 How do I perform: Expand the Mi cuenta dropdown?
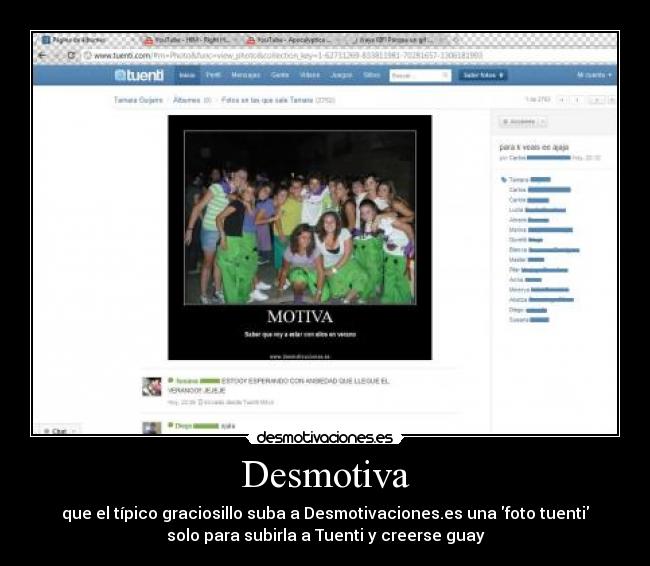pos(594,75)
